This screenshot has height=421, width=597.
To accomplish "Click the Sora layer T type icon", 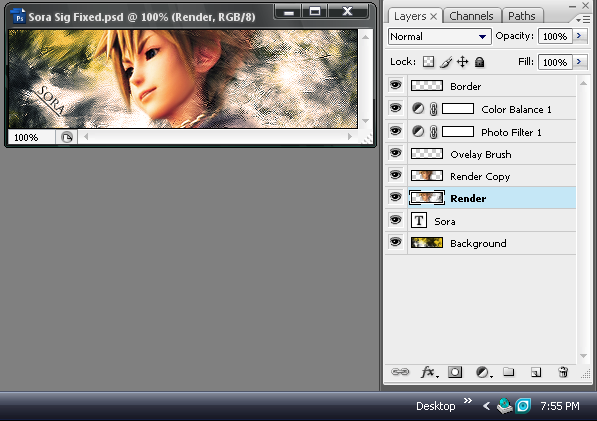I will click(419, 220).
